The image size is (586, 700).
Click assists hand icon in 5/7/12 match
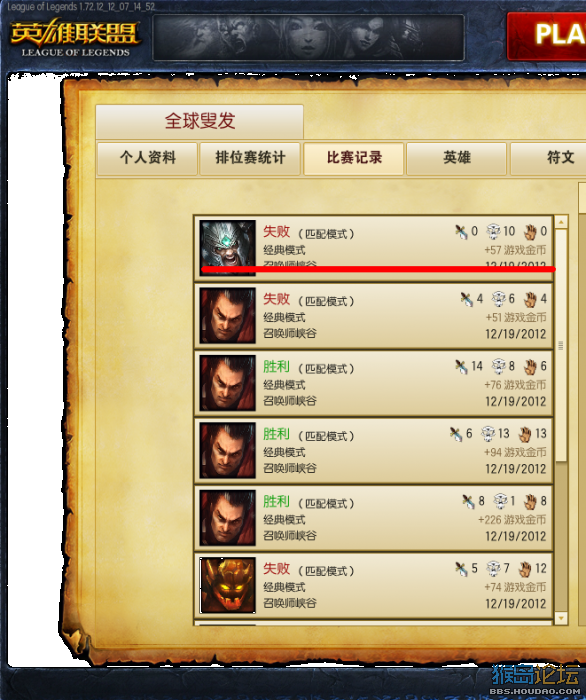click(525, 569)
